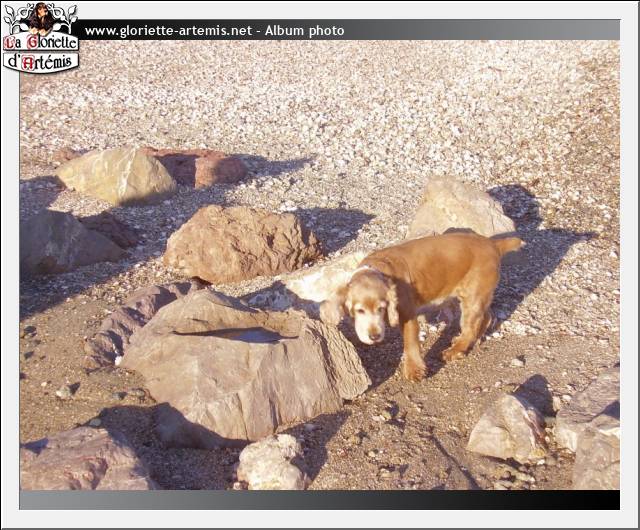Select the reddish-brown rock in the middle
The image size is (640, 530).
pyautogui.click(x=240, y=243)
